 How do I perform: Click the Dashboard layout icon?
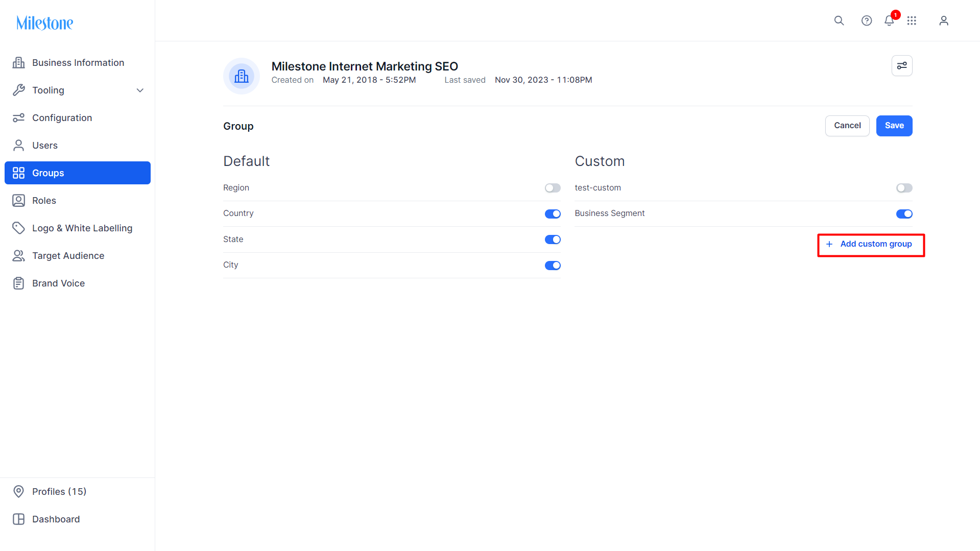(19, 519)
